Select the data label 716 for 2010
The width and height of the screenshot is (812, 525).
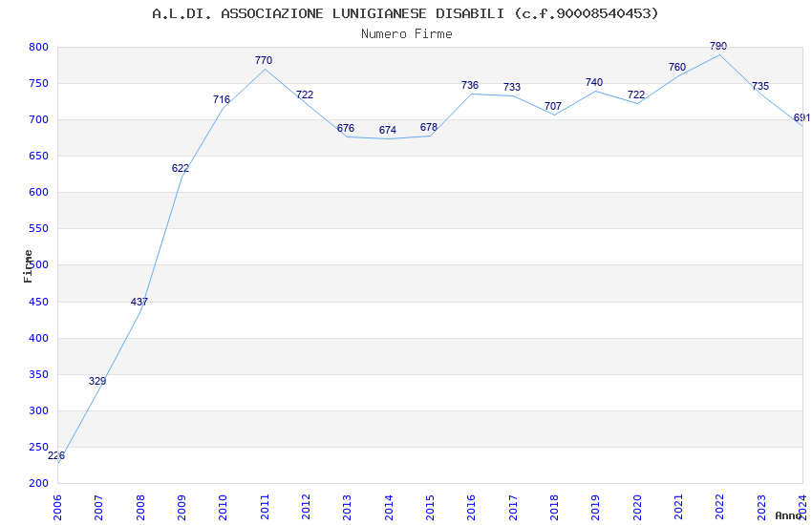(x=222, y=99)
